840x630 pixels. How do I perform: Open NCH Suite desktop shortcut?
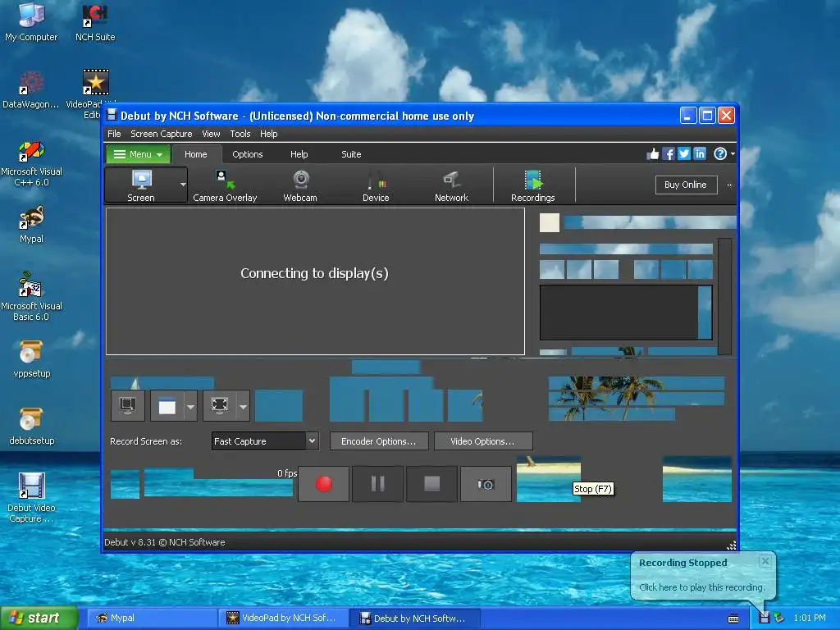pos(95,22)
